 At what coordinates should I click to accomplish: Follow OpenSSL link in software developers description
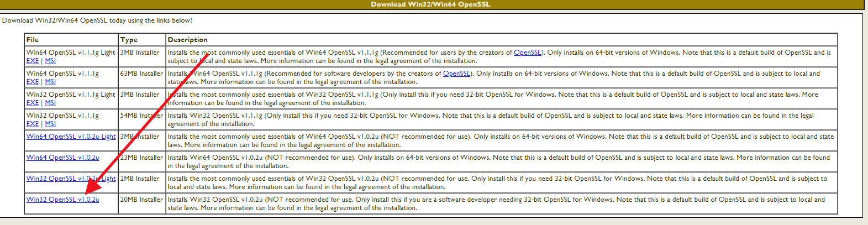457,74
